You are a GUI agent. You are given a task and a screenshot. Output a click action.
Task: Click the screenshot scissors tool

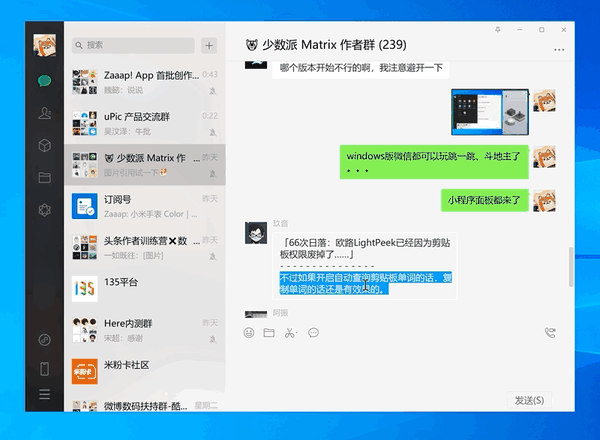[290, 333]
